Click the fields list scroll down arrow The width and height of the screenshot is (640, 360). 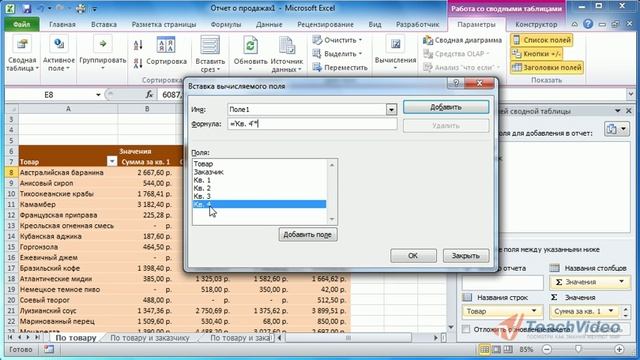[x=332, y=219]
